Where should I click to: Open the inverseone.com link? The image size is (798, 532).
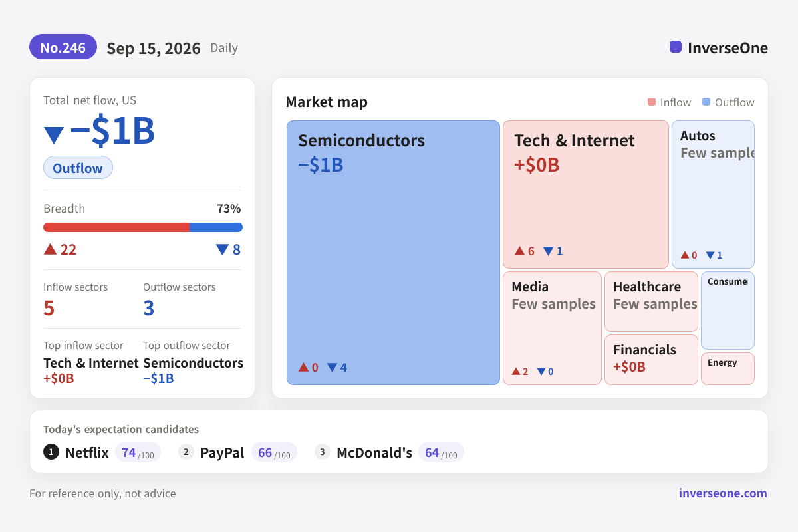(723, 493)
